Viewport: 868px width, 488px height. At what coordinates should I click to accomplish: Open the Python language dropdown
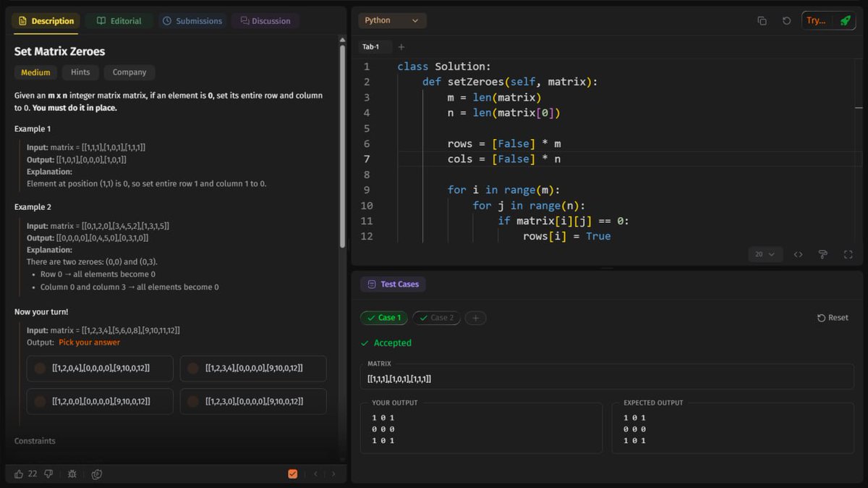[x=392, y=21]
